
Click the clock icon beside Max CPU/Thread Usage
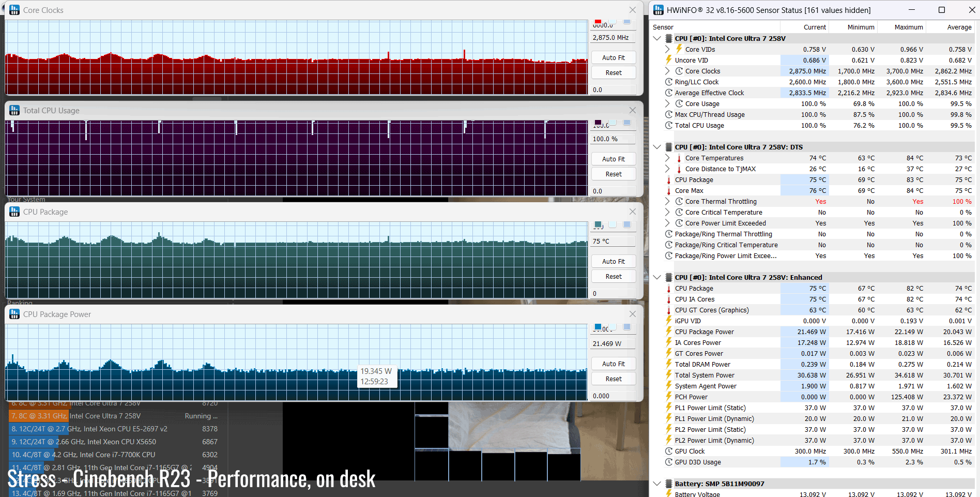click(669, 114)
